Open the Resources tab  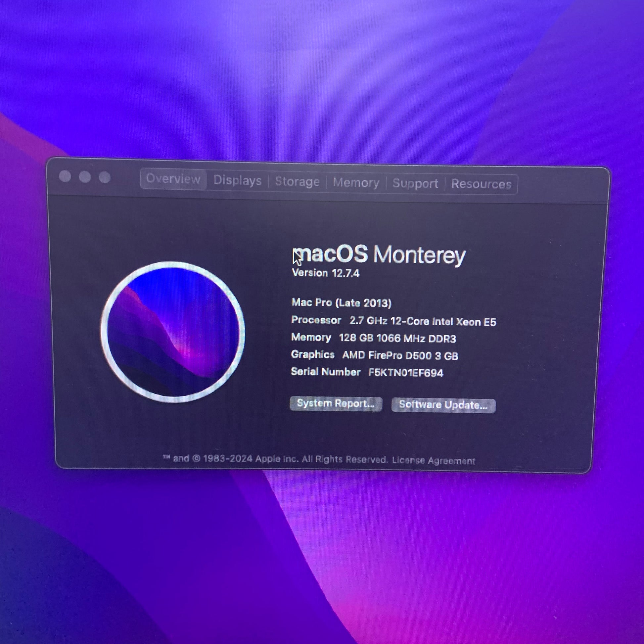click(x=481, y=184)
